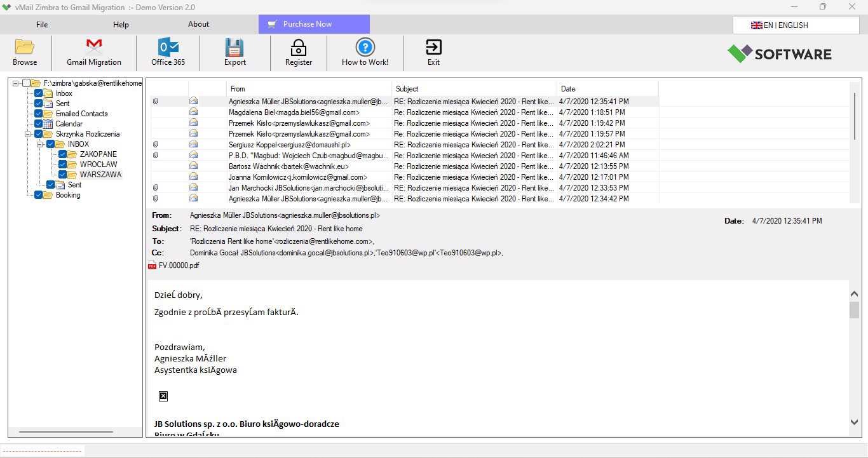
Task: Click envelope icon of Joanna Kornilowicz email
Action: tap(193, 177)
